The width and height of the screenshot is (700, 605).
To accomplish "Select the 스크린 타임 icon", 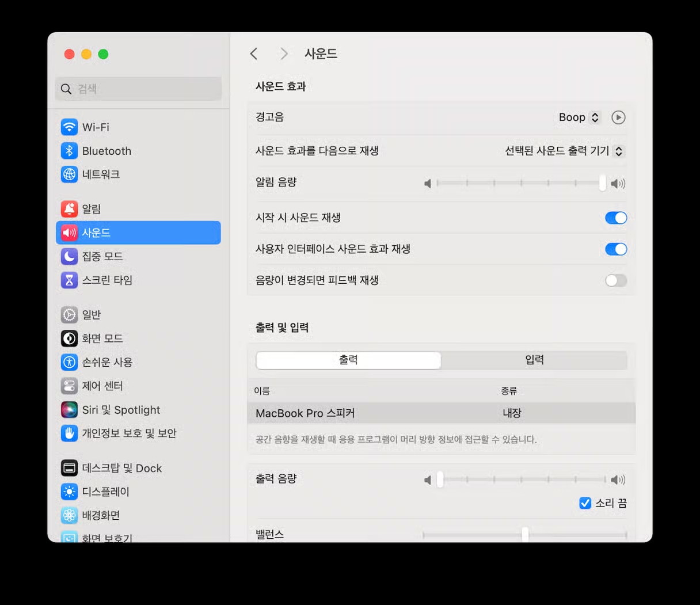I will point(69,280).
